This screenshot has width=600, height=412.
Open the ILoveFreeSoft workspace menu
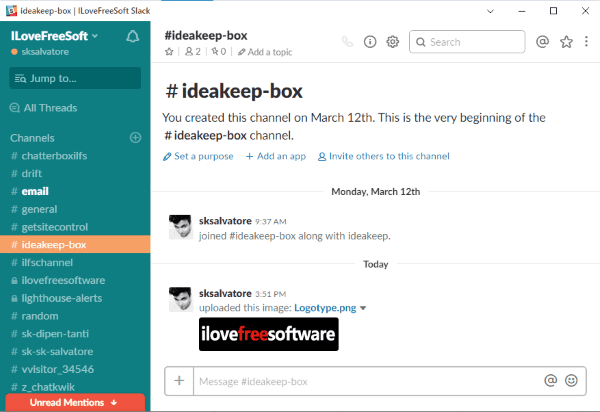[55, 35]
